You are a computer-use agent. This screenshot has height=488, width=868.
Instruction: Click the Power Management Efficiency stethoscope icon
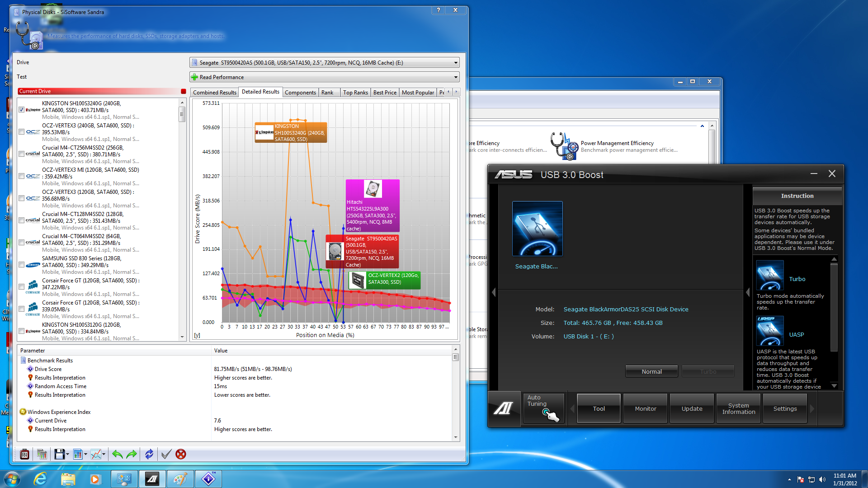[564, 146]
